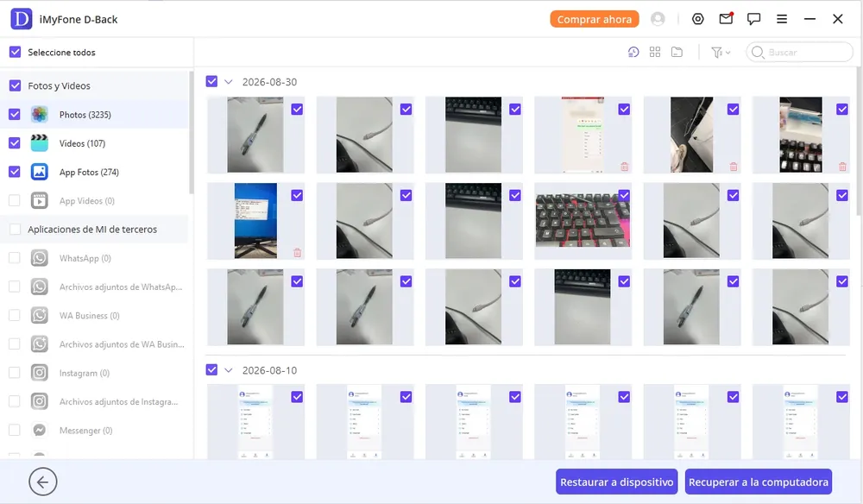Open the pink keyboard photo thumbnail

pyautogui.click(x=583, y=220)
